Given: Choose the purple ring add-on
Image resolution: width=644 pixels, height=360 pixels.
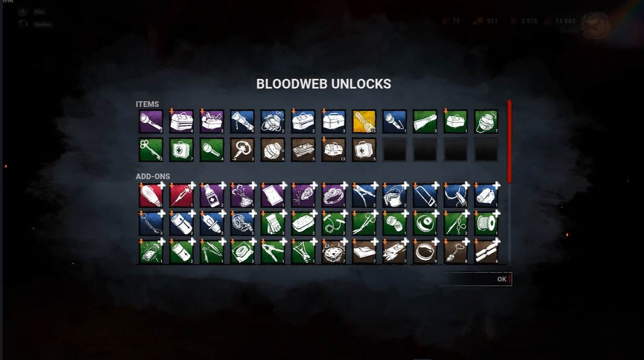Looking at the screenshot, I should tap(334, 195).
